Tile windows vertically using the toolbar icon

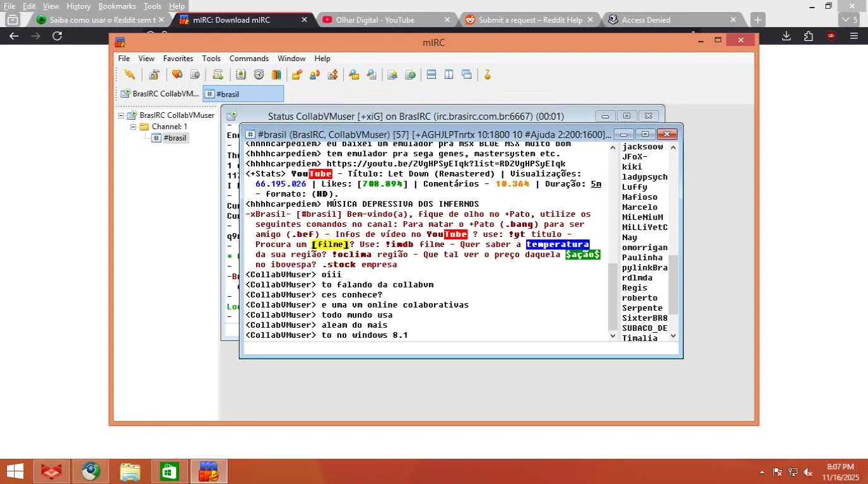[x=449, y=74]
